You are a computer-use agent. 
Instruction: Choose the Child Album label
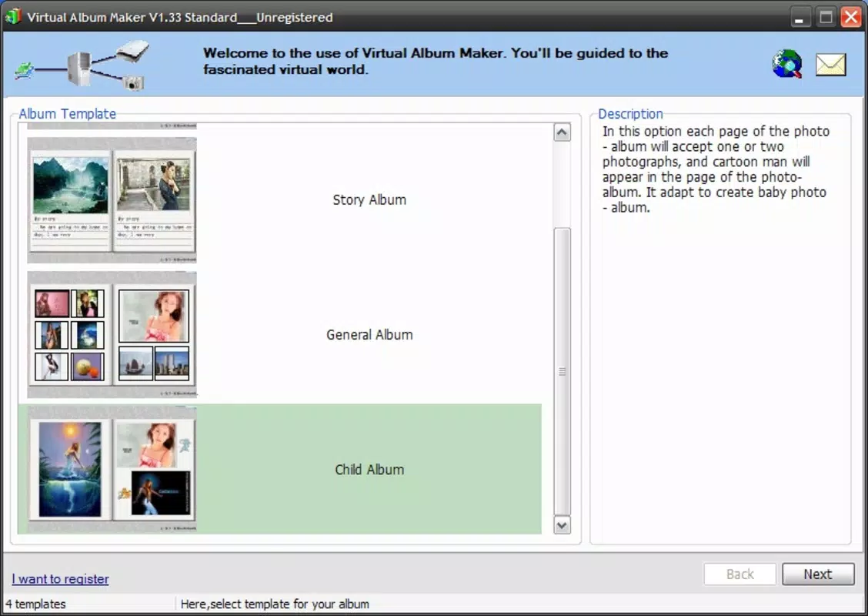pos(369,469)
